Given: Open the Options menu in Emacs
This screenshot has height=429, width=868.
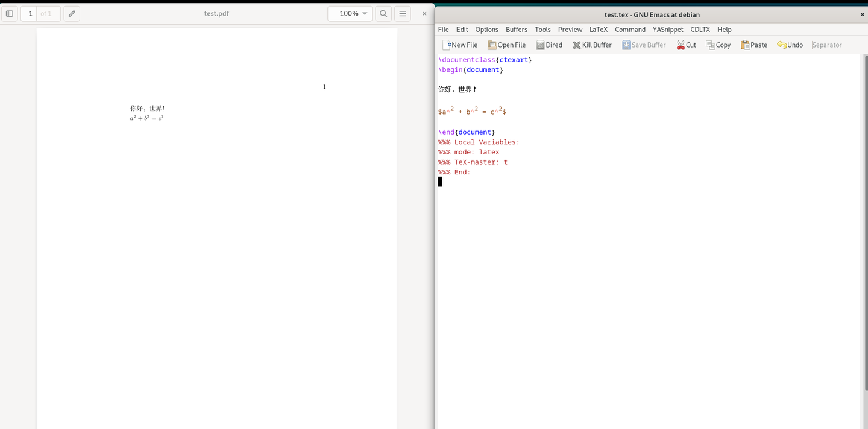Looking at the screenshot, I should pos(486,29).
